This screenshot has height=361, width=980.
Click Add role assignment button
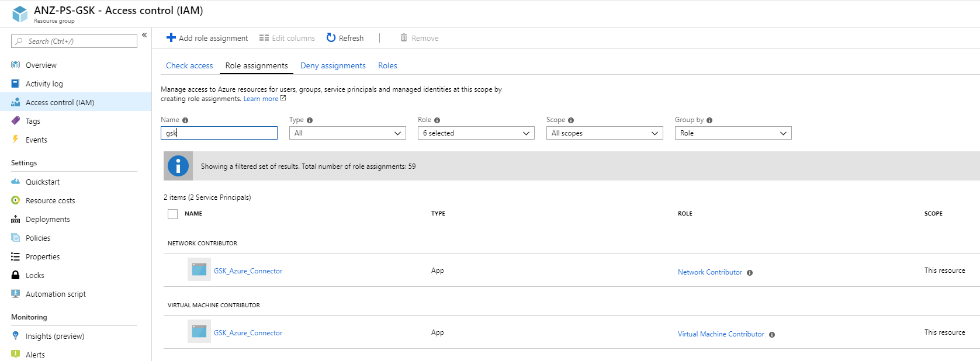(207, 38)
